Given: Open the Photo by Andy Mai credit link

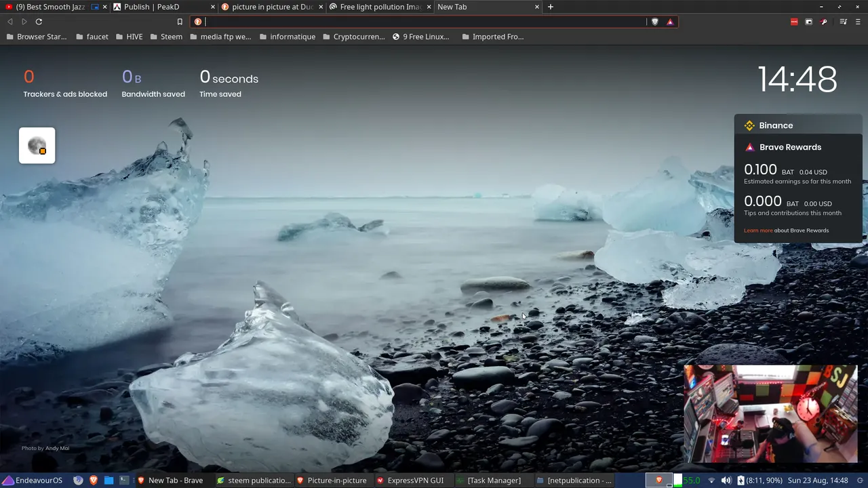Looking at the screenshot, I should 45,448.
